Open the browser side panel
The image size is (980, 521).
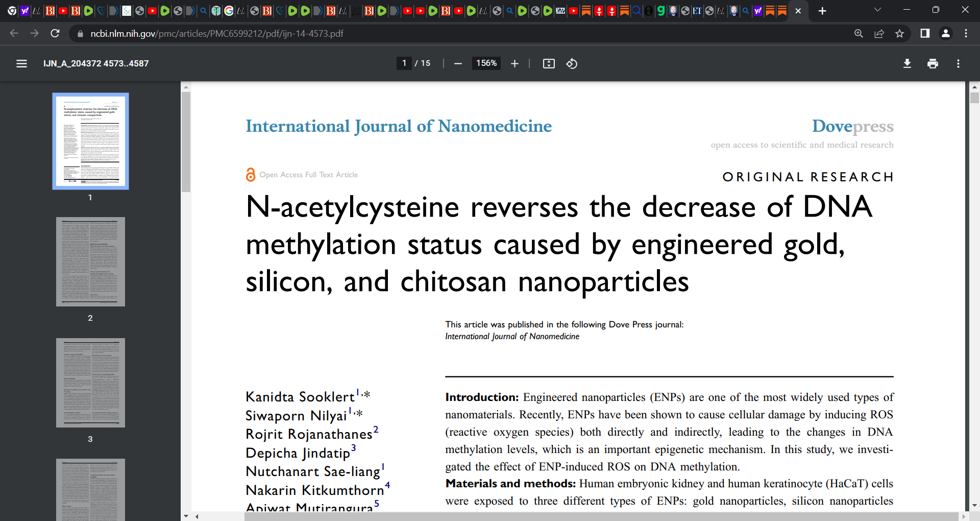tap(925, 33)
